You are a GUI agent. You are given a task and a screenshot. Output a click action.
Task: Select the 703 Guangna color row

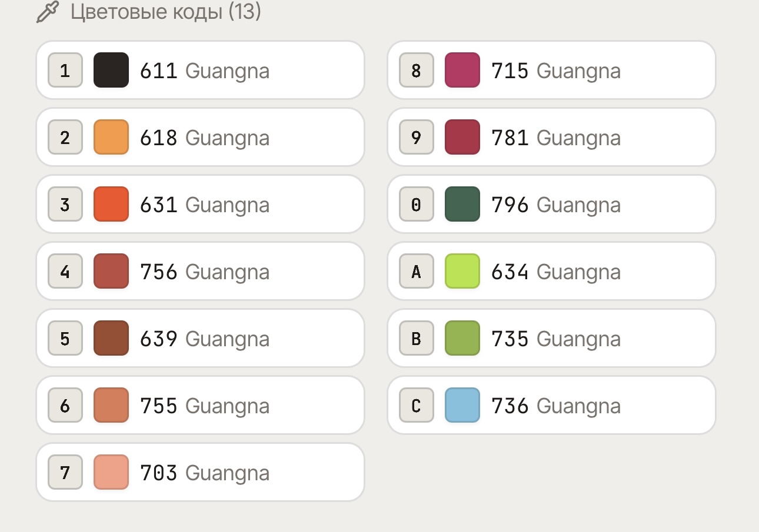(201, 472)
